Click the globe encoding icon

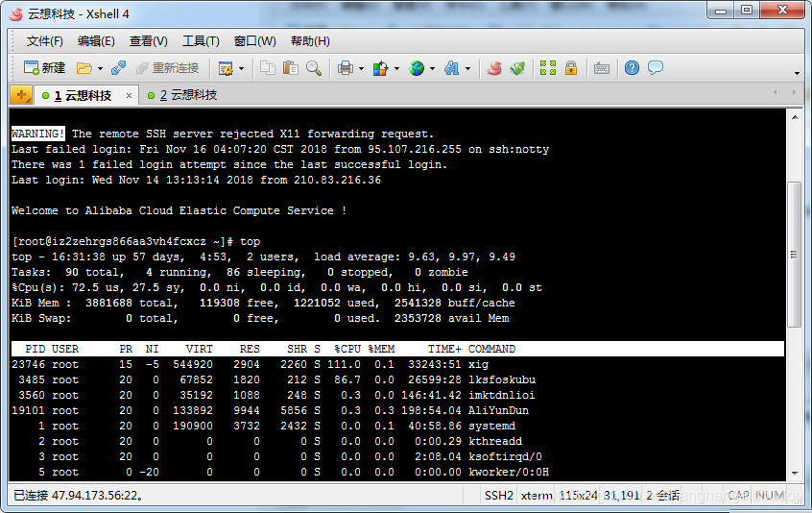417,68
